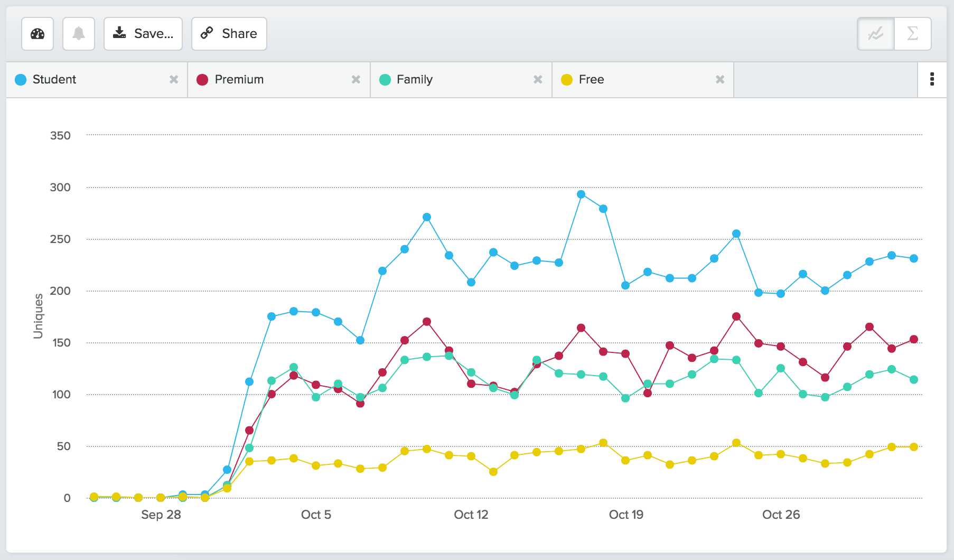Click the yellow color dot on the Free pill
This screenshot has width=954, height=560.
[567, 79]
